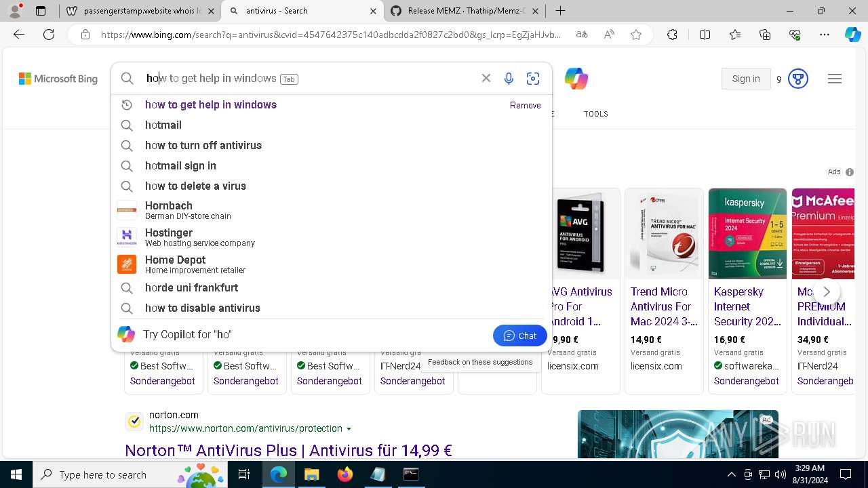Image resolution: width=868 pixels, height=488 pixels.
Task: Open Edge settings and more menu
Action: (x=825, y=35)
